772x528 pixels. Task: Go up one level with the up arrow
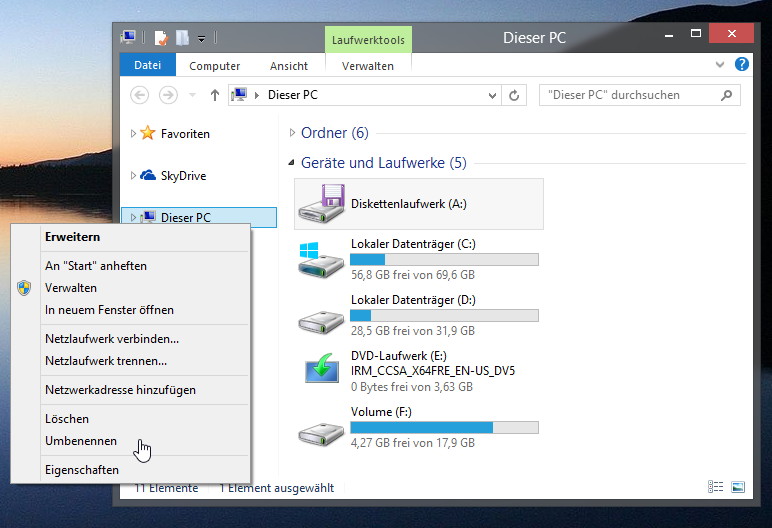pyautogui.click(x=215, y=95)
